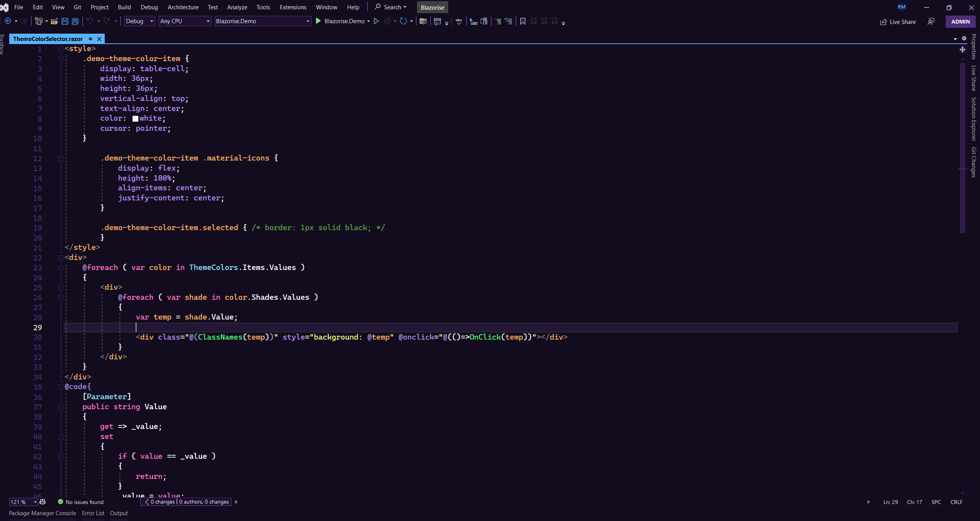Collapse the style block on line 1
The height and width of the screenshot is (521, 980).
pyautogui.click(x=61, y=49)
